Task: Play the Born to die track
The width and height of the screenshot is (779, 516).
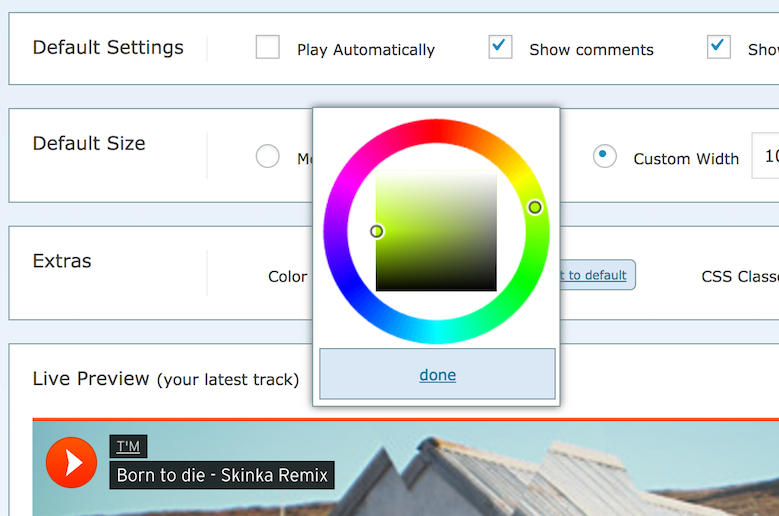Action: (x=72, y=462)
